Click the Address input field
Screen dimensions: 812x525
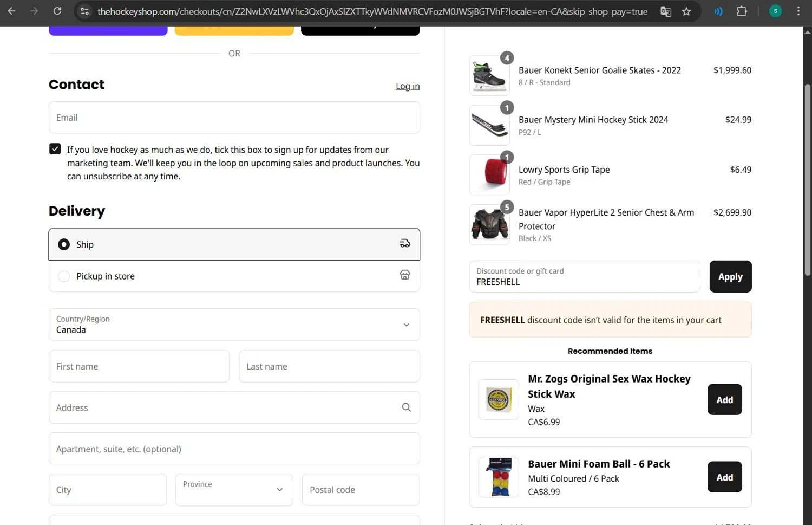[x=234, y=407]
